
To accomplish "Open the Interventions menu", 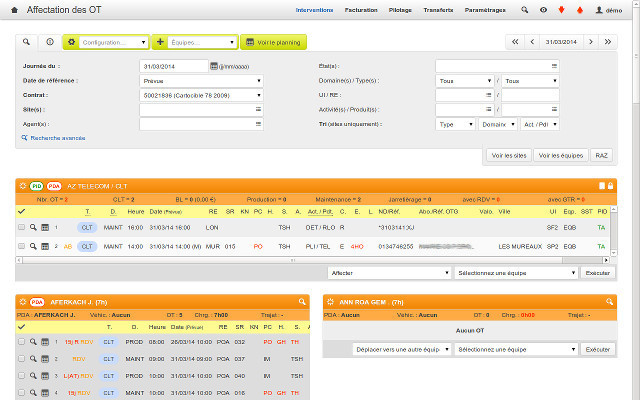I will point(314,10).
